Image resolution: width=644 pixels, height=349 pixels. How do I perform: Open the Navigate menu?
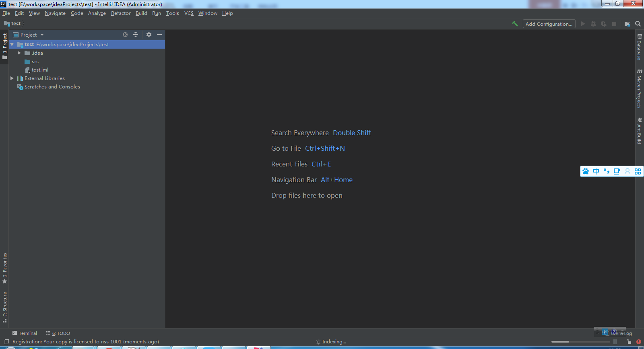[55, 13]
